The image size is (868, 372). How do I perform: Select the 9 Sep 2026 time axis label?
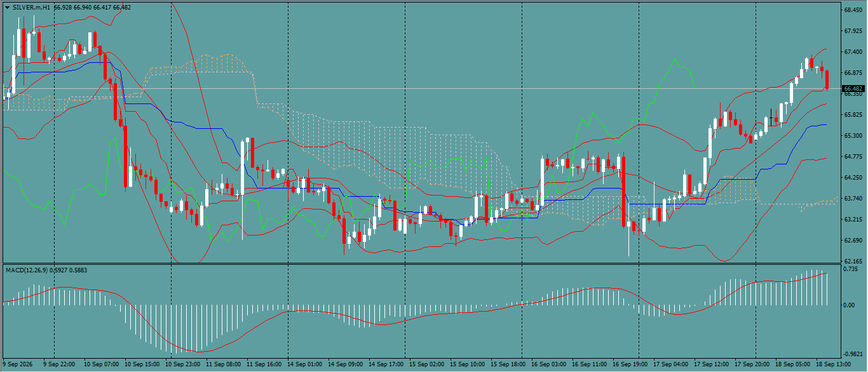(x=17, y=364)
